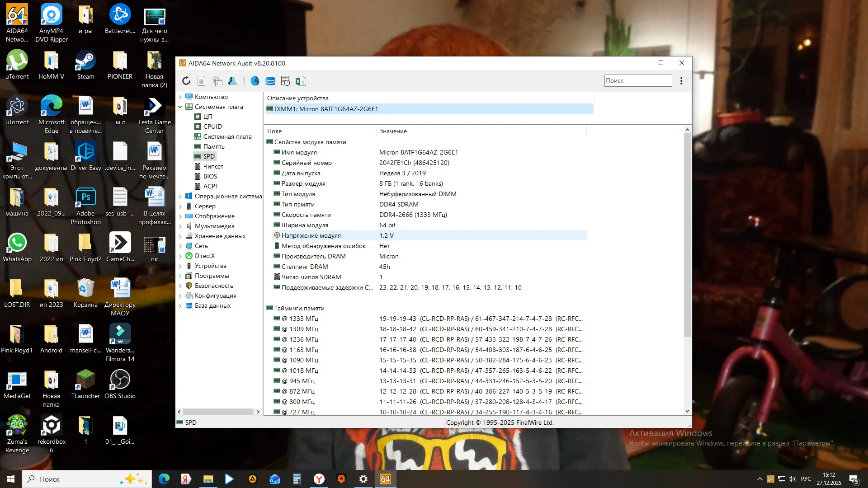The height and width of the screenshot is (488, 868).
Task: Click the vertical scrollbar down arrow
Action: 687,411
